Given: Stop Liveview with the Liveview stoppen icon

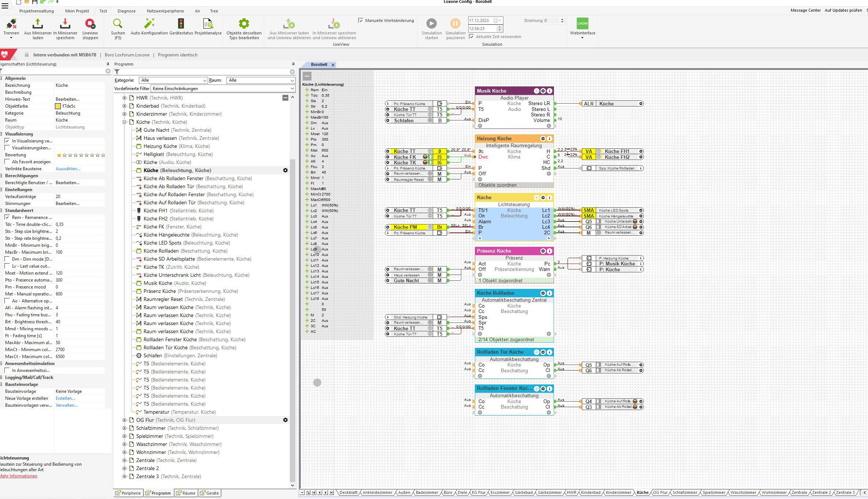Looking at the screenshot, I should pyautogui.click(x=90, y=24).
